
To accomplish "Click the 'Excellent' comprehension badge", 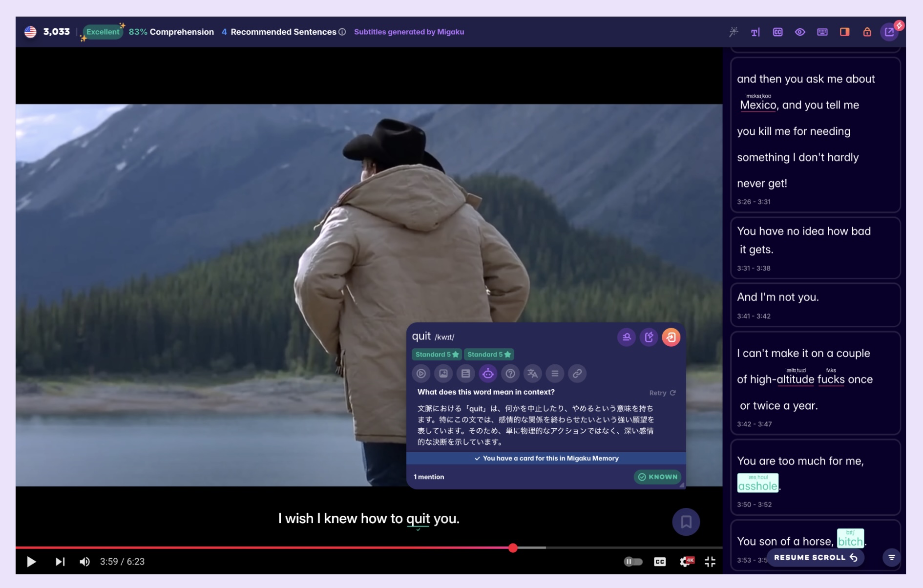I will (x=103, y=32).
